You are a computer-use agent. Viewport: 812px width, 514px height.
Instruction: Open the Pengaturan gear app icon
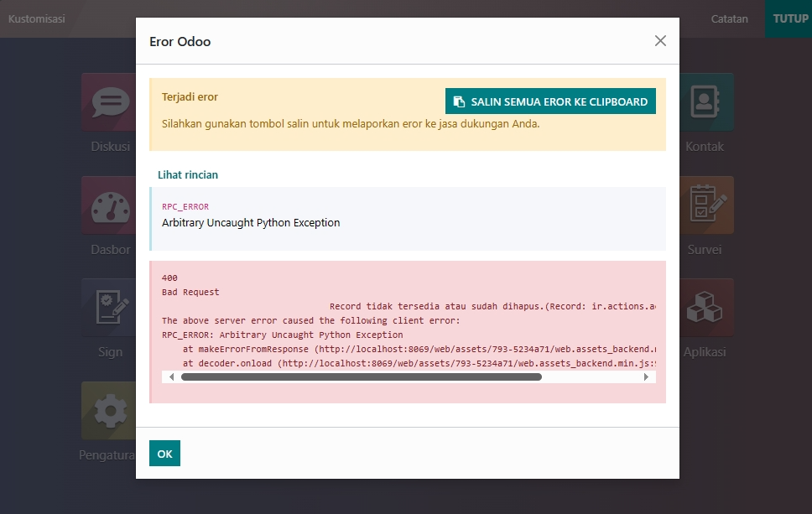[x=109, y=411]
